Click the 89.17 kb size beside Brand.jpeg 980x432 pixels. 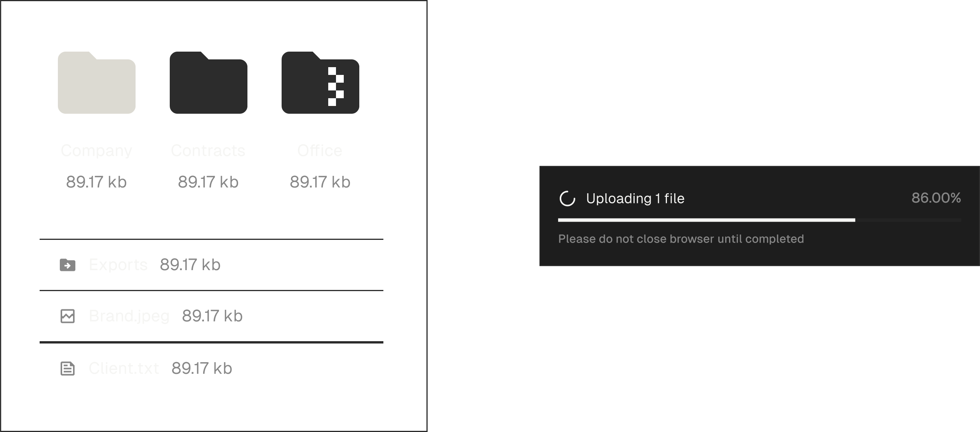pos(212,316)
